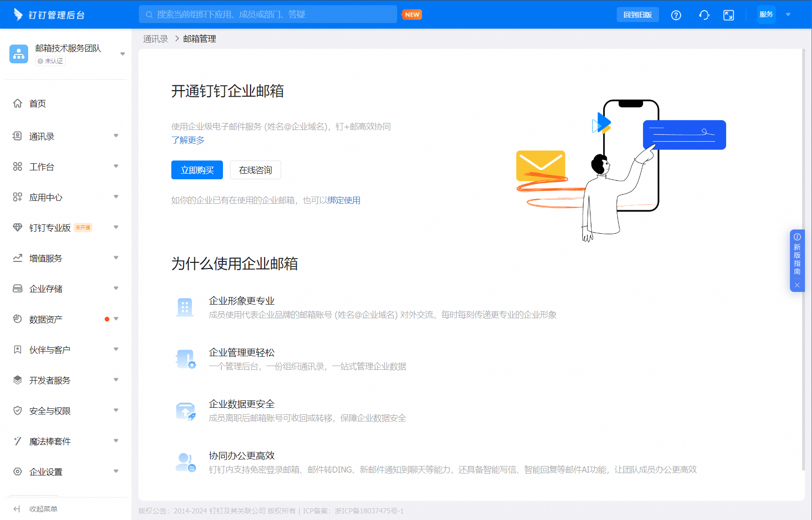Click the 企业形象更专业 building icon
Image resolution: width=812 pixels, height=520 pixels.
pos(184,307)
